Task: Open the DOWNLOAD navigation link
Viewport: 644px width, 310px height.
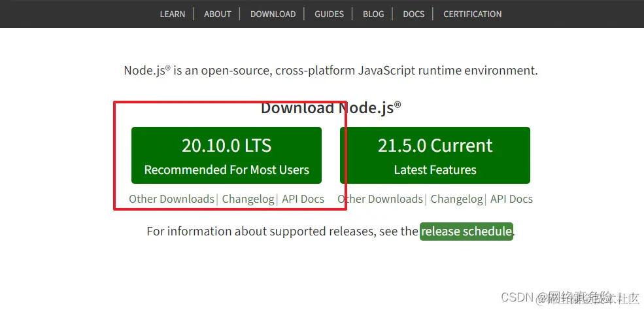Action: pos(273,14)
